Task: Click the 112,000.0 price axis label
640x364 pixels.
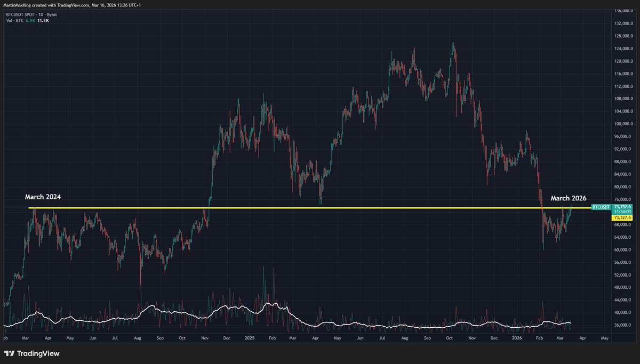Action: [623, 86]
